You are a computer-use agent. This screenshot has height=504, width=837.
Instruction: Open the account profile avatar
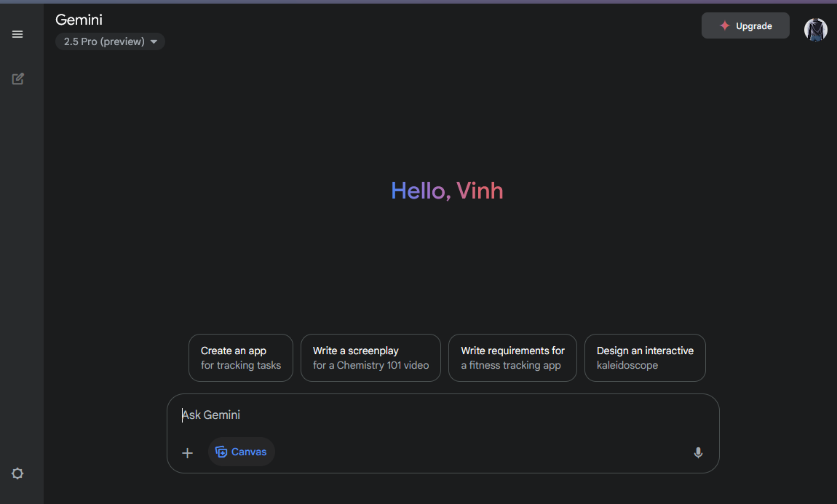point(816,29)
